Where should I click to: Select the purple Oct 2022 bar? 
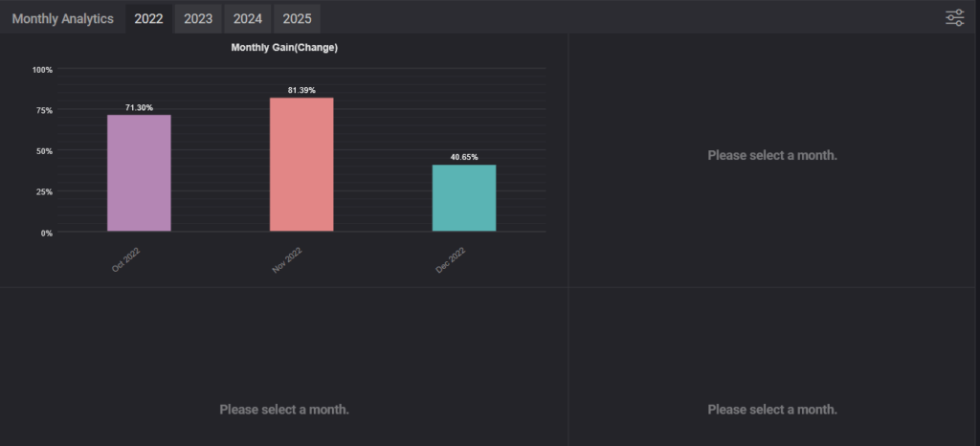click(x=139, y=173)
